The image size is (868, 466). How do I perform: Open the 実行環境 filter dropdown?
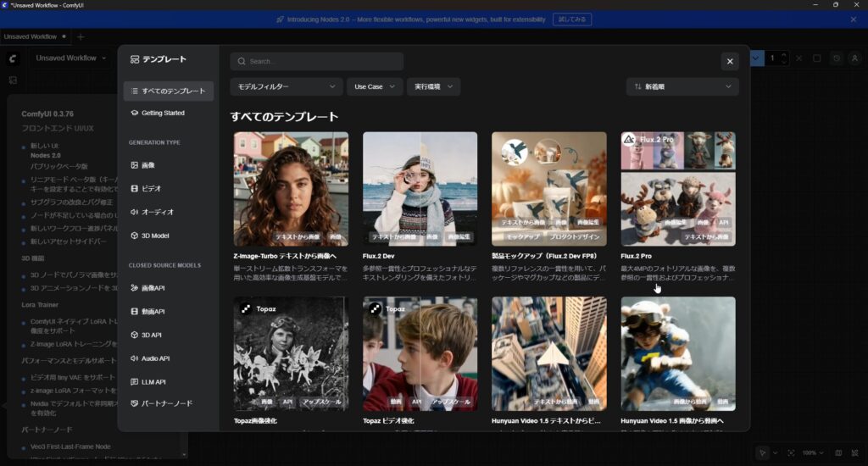[x=433, y=86]
